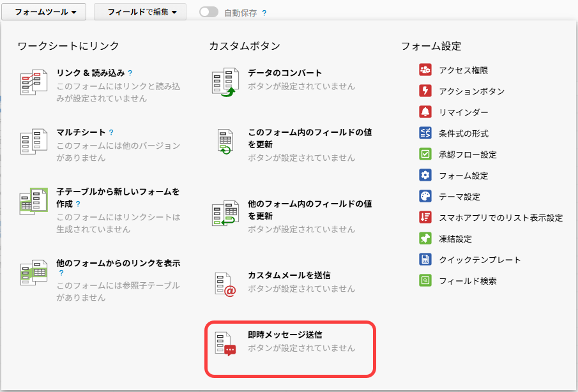The width and height of the screenshot is (578, 392).
Task: Click the カスタムボタン heading
Action: coord(245,46)
